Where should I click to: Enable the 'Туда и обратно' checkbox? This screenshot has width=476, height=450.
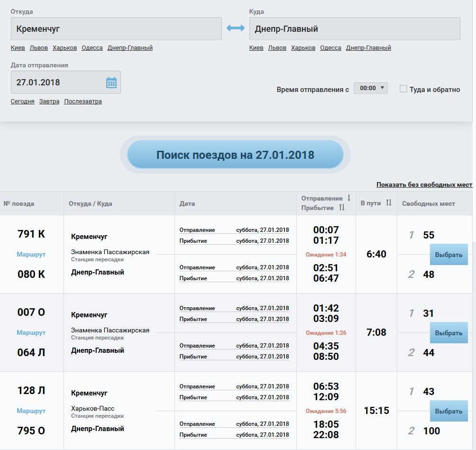coord(403,89)
